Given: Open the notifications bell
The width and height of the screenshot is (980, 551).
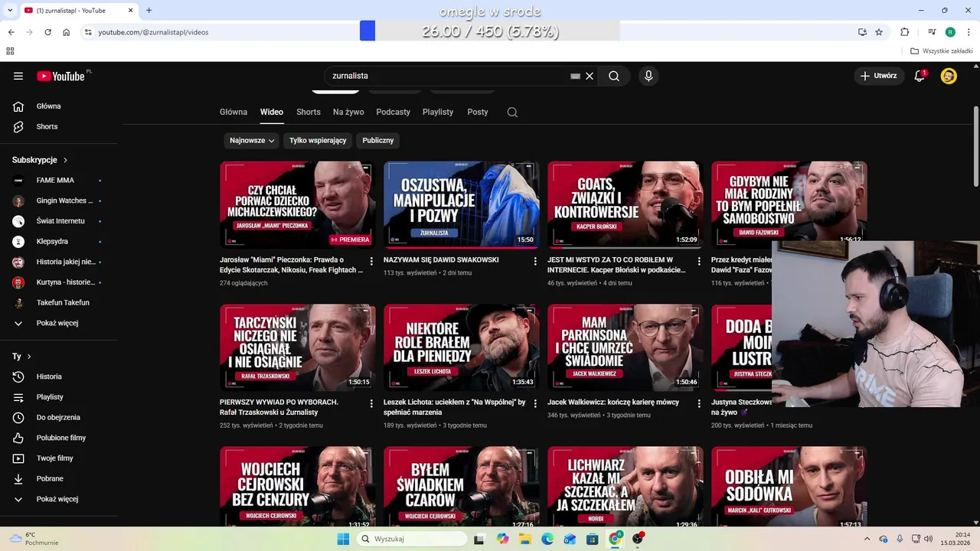Looking at the screenshot, I should pos(920,76).
